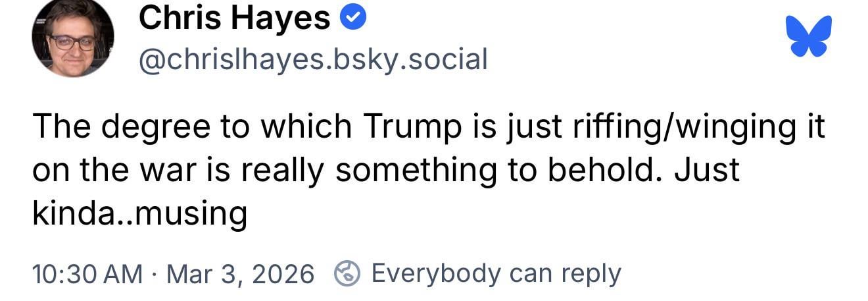Click the word really in the post
868x301 pixels.
point(282,170)
